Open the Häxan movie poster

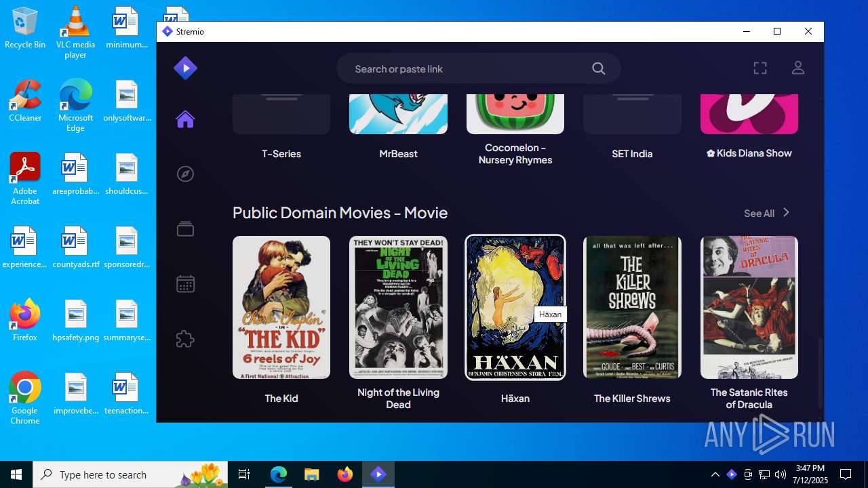coord(515,307)
